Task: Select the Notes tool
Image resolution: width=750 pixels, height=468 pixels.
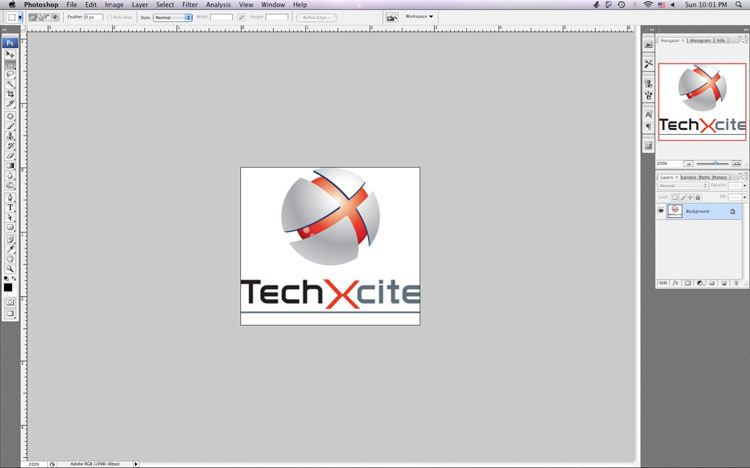Action: coord(10,239)
